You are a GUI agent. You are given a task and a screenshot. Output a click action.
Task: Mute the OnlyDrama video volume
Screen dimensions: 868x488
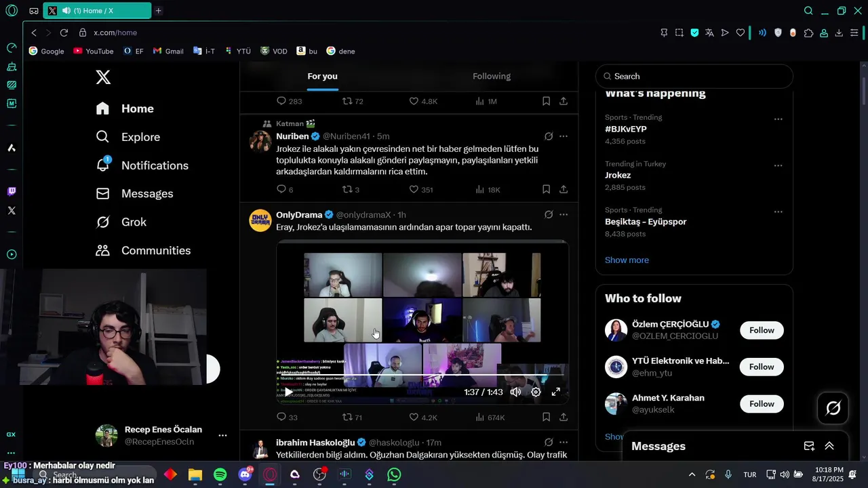(x=515, y=392)
